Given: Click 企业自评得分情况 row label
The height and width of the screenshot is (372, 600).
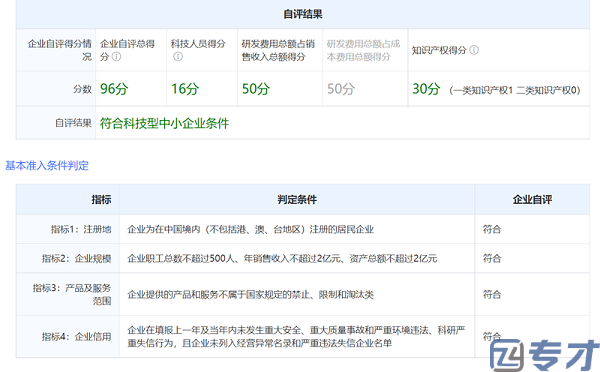Looking at the screenshot, I should coord(60,50).
